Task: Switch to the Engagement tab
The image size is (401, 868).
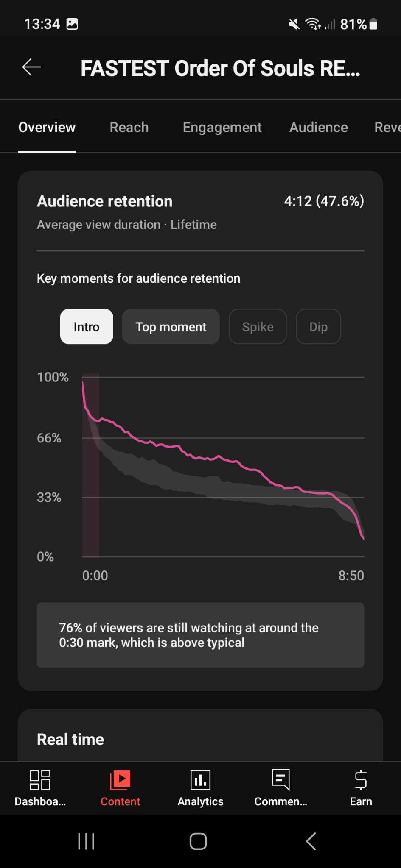Action: point(222,127)
